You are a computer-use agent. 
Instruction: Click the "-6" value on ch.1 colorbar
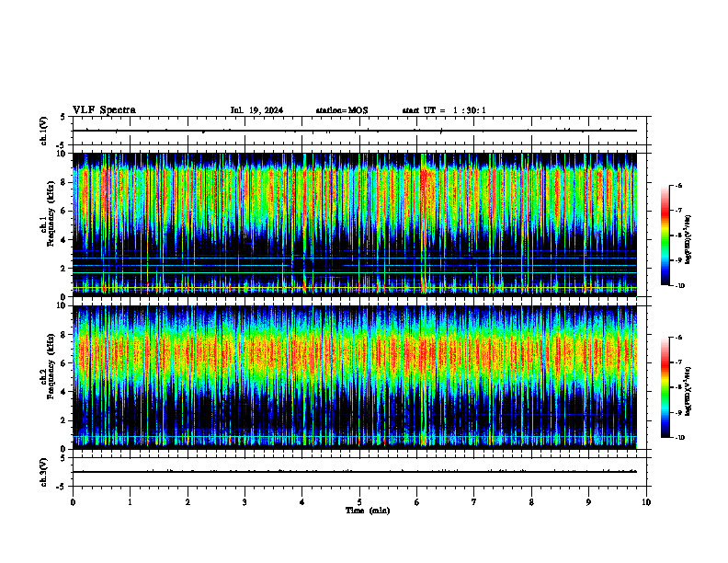click(x=678, y=186)
